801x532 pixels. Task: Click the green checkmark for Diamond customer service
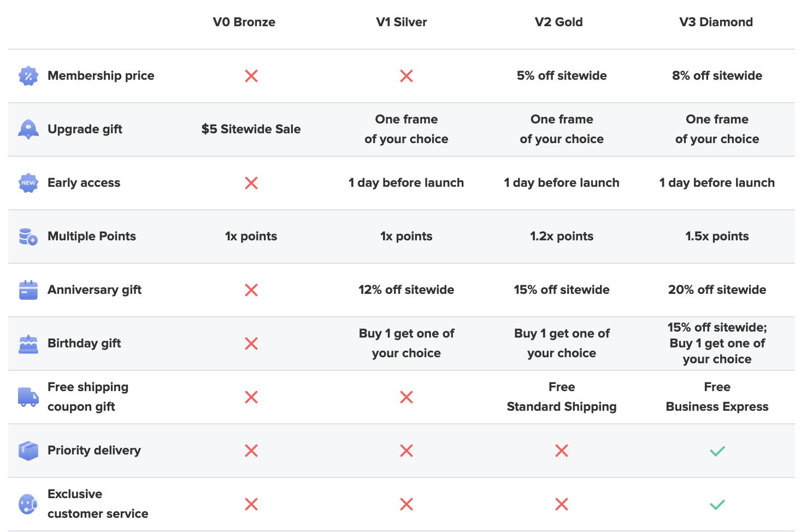pyautogui.click(x=717, y=504)
